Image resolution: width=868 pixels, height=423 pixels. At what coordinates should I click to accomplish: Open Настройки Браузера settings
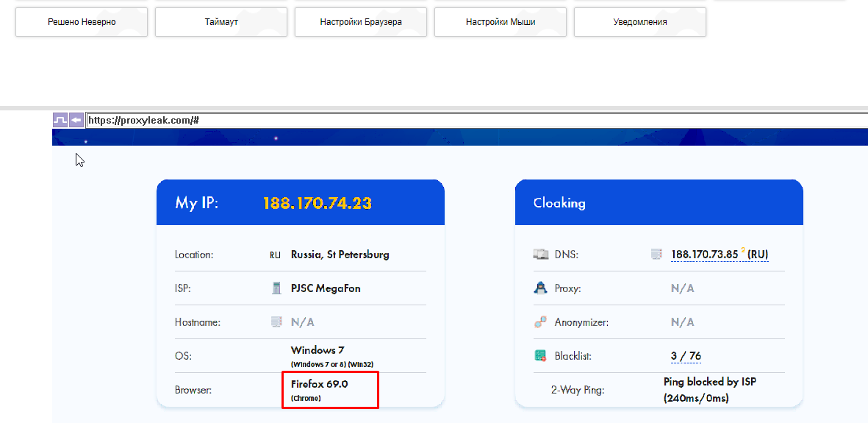361,22
